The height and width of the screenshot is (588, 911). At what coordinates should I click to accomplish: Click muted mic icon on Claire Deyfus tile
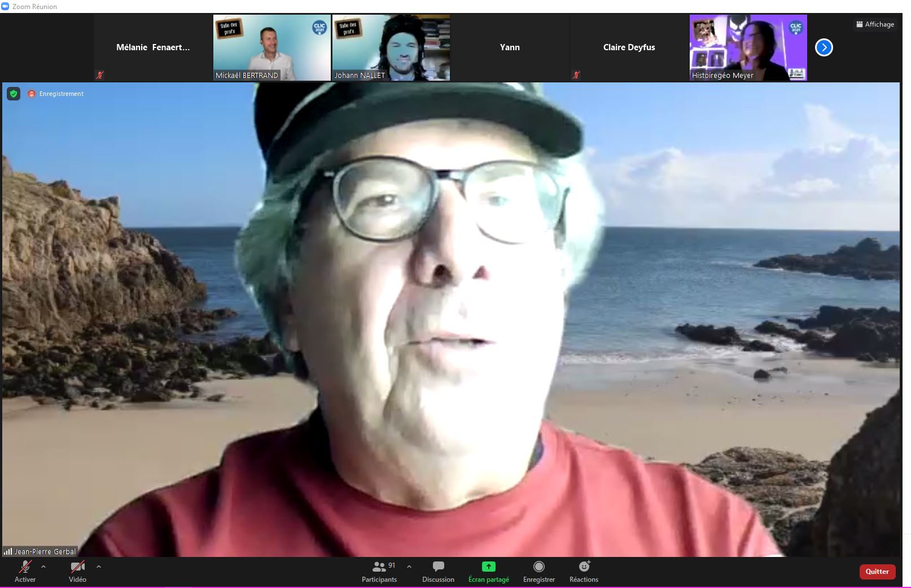[576, 75]
